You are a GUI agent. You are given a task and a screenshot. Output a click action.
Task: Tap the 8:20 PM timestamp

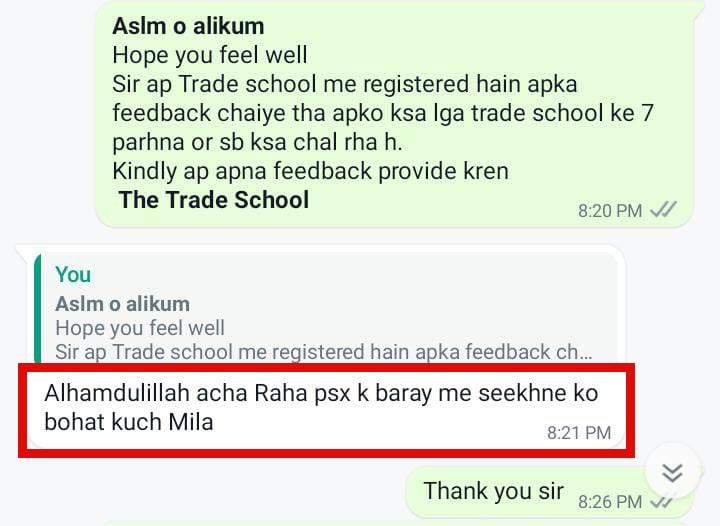click(x=610, y=211)
